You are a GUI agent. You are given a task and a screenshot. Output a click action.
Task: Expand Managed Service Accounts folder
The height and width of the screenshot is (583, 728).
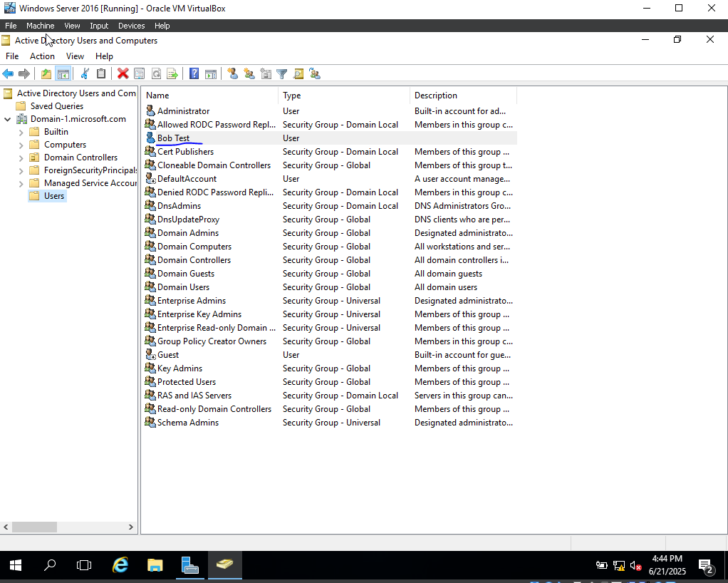tap(21, 184)
